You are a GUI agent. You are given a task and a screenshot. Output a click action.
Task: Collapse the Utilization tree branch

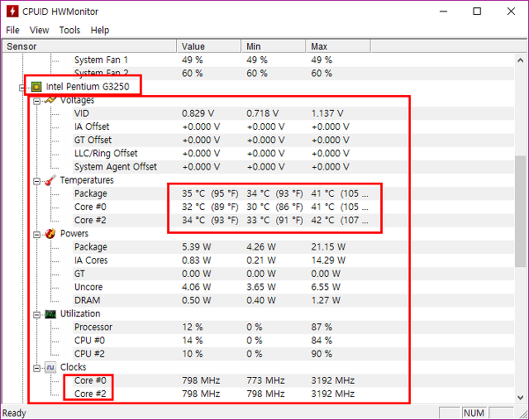(x=36, y=315)
